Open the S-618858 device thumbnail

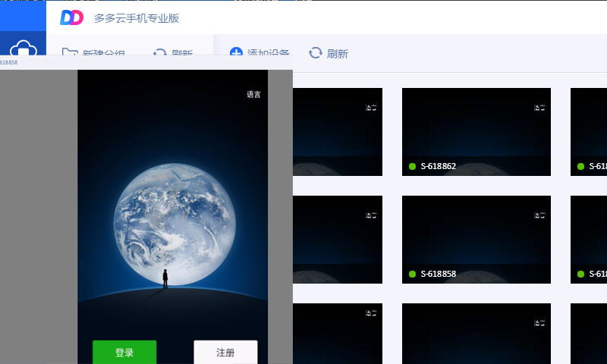(476, 237)
